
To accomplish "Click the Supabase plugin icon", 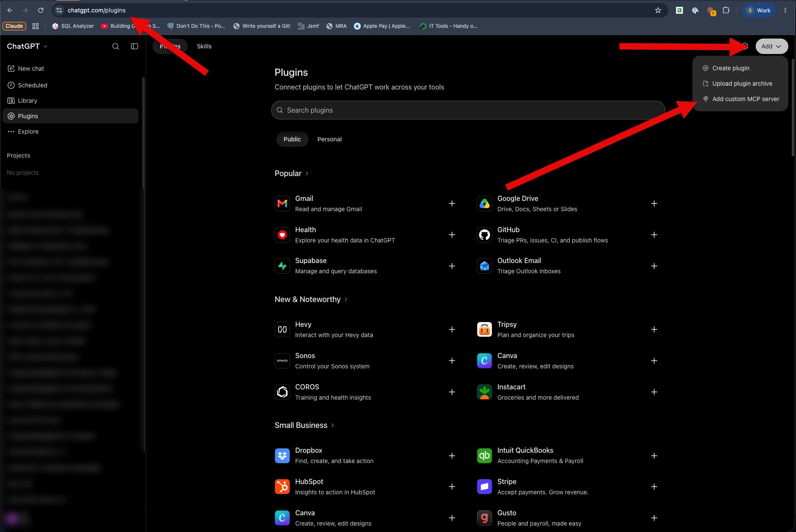I will click(282, 266).
